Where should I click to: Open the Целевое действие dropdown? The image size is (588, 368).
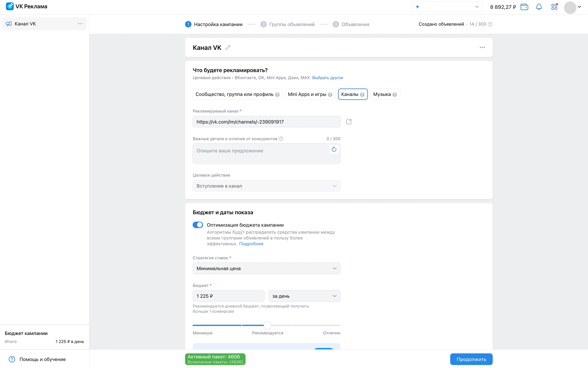266,186
